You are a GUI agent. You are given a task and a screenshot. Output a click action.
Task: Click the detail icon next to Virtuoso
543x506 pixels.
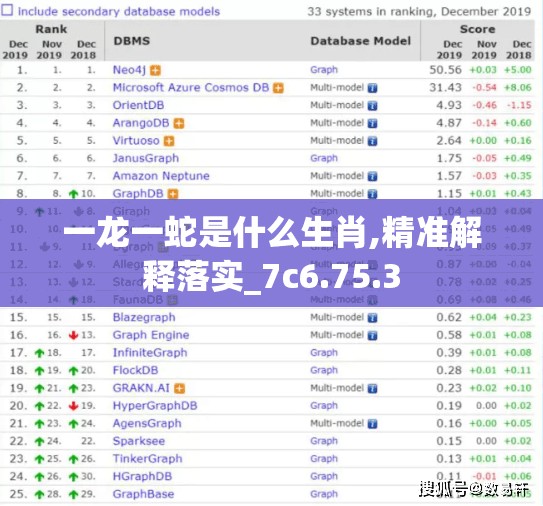169,141
